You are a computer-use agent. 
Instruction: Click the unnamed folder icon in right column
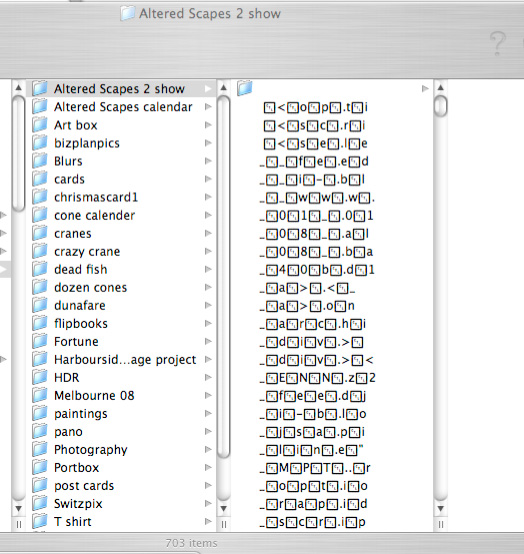[245, 88]
